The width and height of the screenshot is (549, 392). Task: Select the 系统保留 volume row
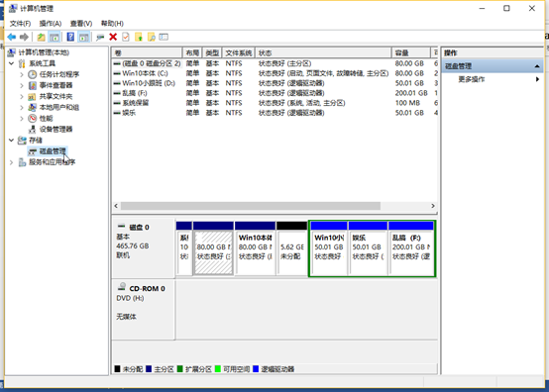[x=274, y=103]
